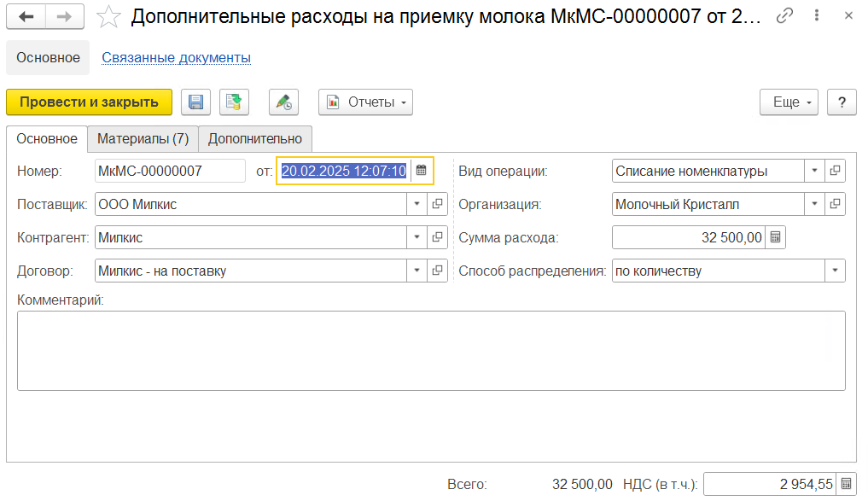Click the Номер field
The height and width of the screenshot is (501, 868).
[x=170, y=171]
